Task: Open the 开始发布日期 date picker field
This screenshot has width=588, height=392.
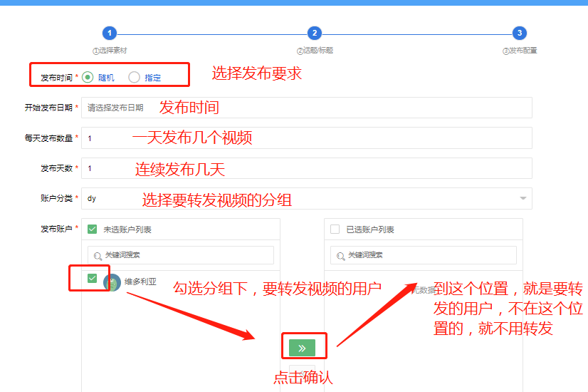Action: [306, 108]
